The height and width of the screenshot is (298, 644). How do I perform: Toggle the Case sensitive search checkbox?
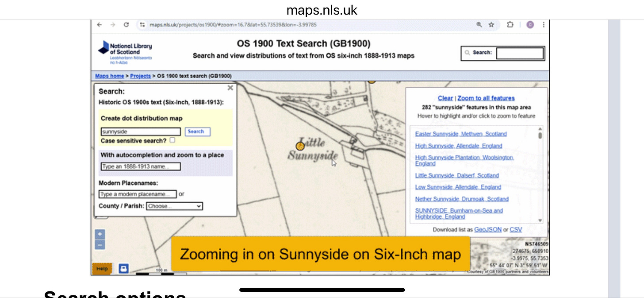[172, 140]
